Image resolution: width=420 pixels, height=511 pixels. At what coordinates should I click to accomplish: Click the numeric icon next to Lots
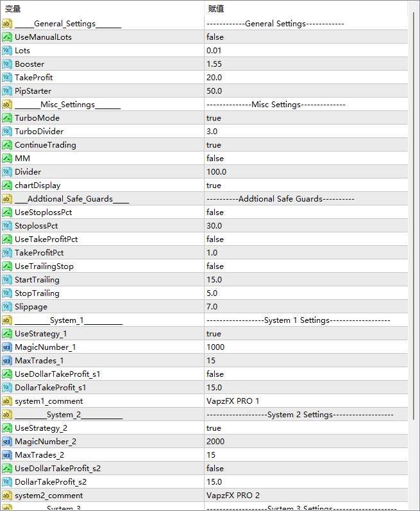tap(7, 51)
